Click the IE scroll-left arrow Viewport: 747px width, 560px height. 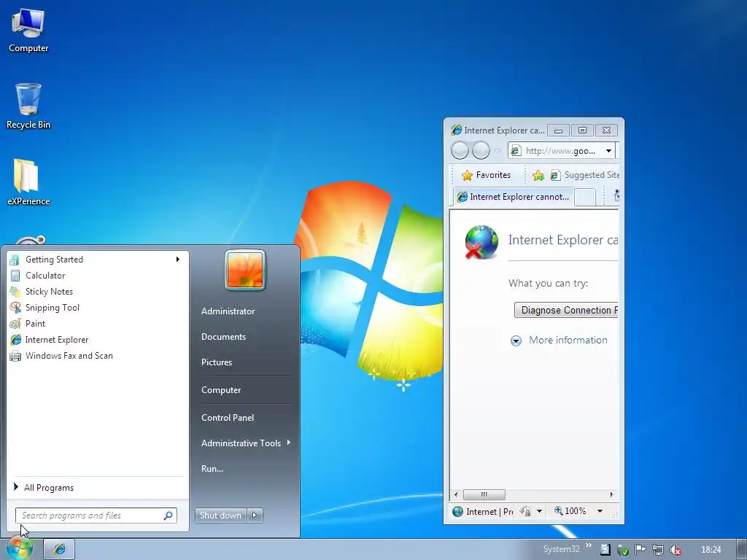[x=456, y=494]
